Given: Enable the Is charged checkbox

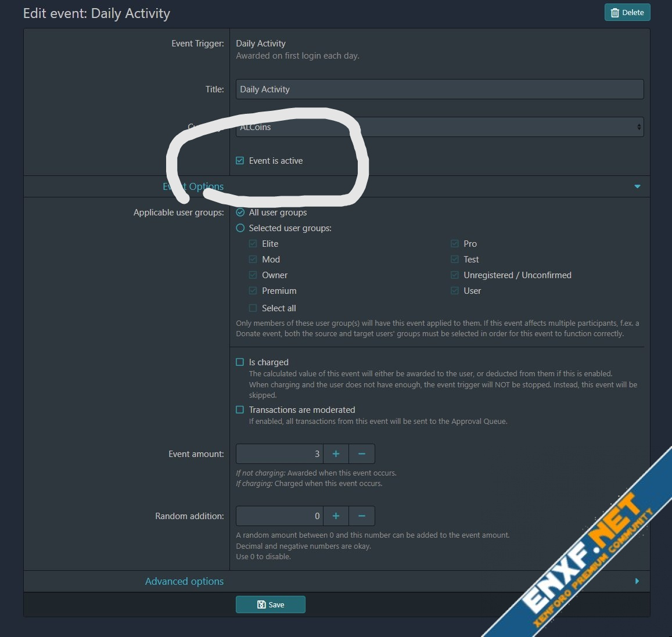Looking at the screenshot, I should tap(240, 362).
